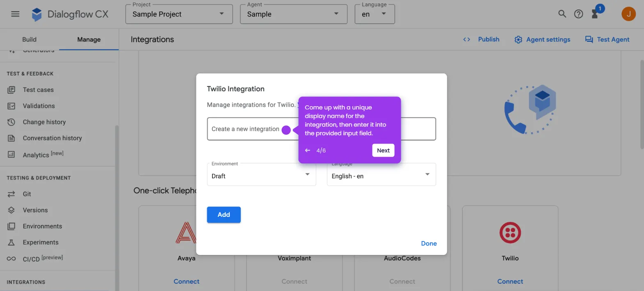644x291 pixels.
Task: Click Next in the tooltip
Action: pos(383,150)
